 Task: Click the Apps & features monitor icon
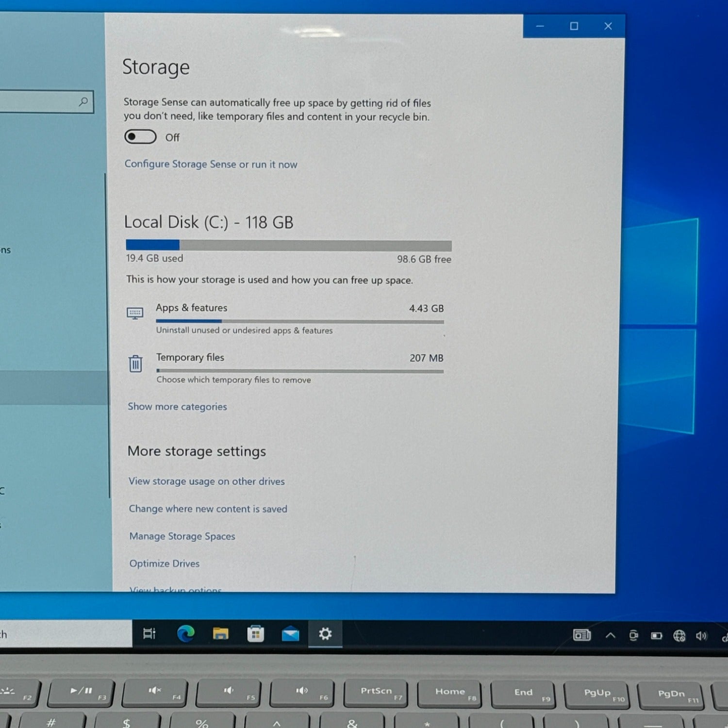pos(135,313)
